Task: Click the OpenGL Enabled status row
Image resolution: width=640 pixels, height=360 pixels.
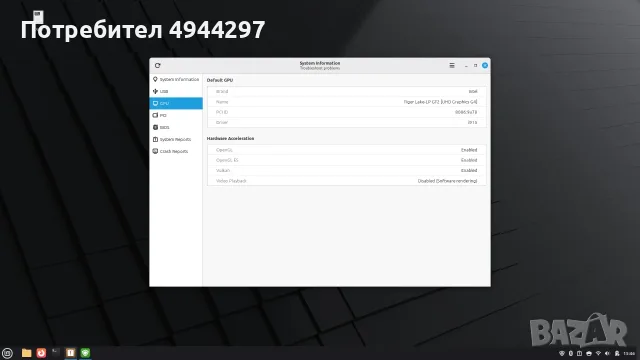Action: pyautogui.click(x=347, y=150)
